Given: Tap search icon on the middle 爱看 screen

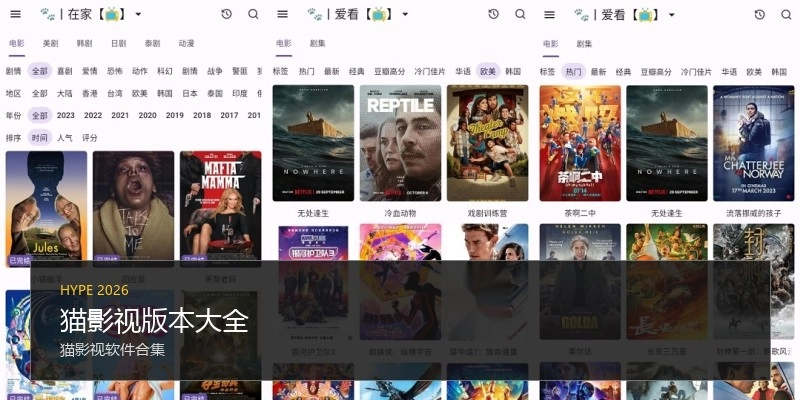Looking at the screenshot, I should [520, 14].
